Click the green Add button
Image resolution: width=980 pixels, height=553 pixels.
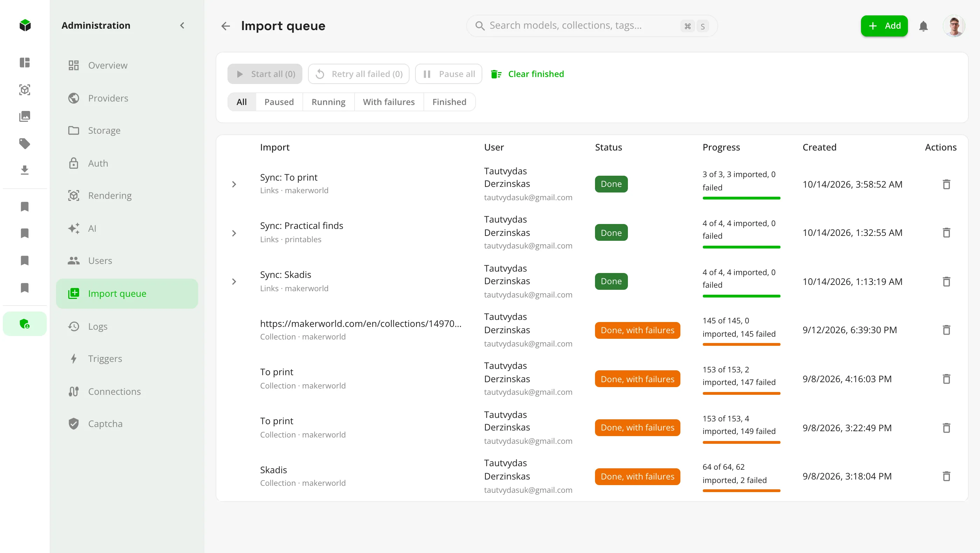pyautogui.click(x=884, y=26)
